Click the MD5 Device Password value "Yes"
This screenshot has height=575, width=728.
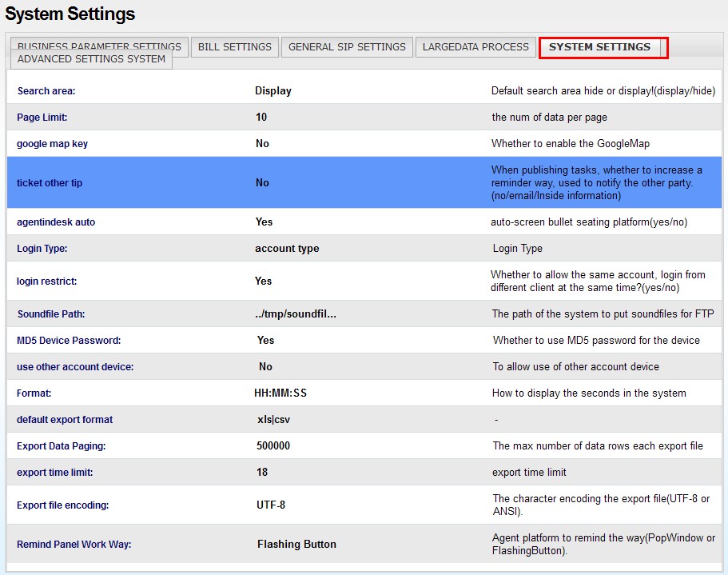(265, 341)
